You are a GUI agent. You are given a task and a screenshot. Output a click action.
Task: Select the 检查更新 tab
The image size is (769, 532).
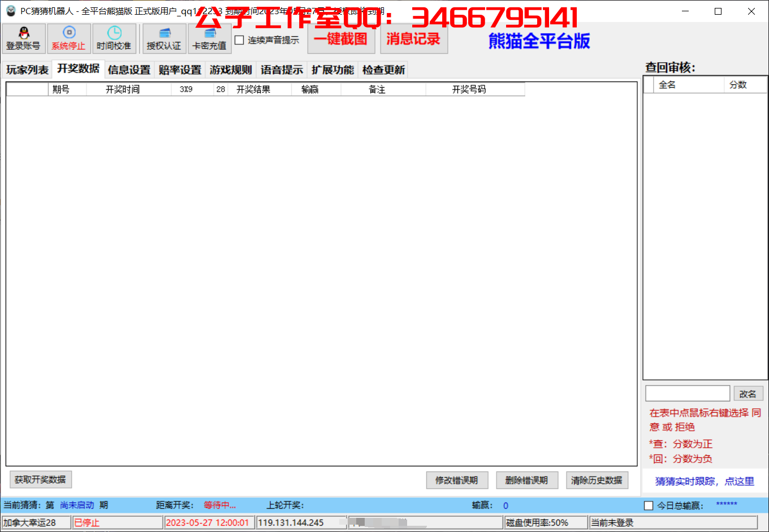pos(383,70)
